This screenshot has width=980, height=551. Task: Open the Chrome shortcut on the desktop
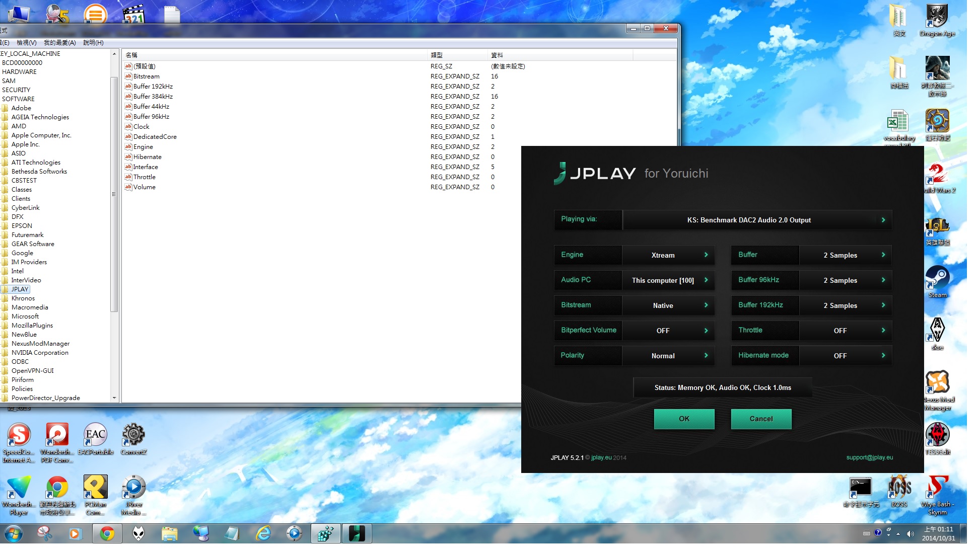pyautogui.click(x=57, y=495)
